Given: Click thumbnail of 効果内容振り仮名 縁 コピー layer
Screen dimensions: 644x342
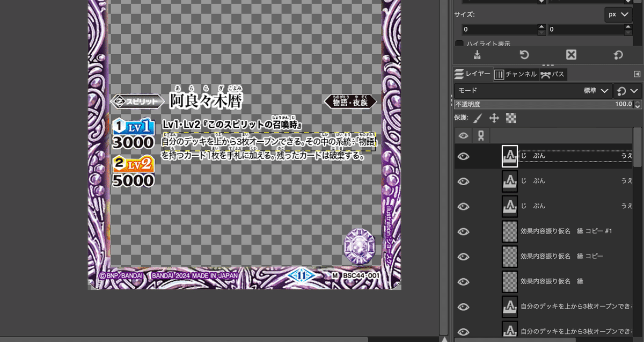Looking at the screenshot, I should [x=509, y=256].
